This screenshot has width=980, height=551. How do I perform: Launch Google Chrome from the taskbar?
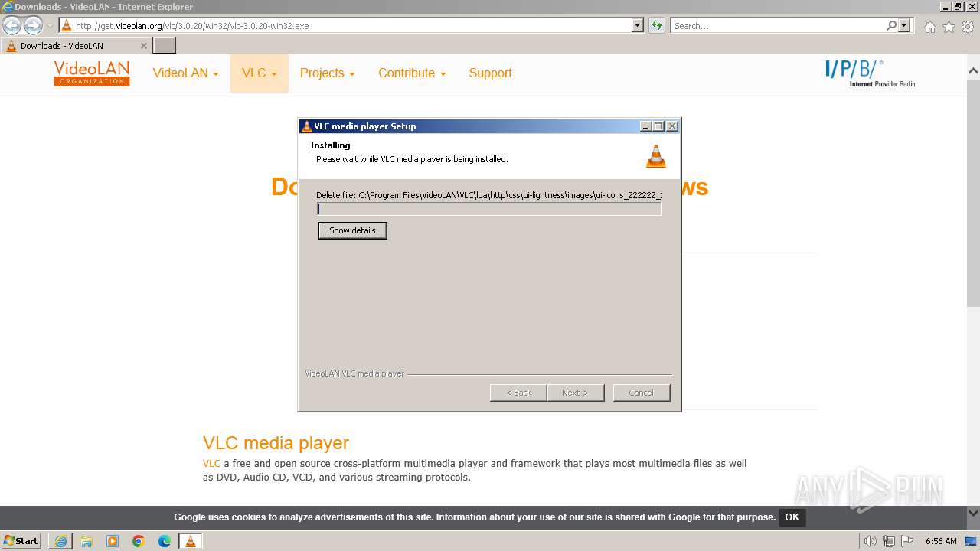pos(139,541)
